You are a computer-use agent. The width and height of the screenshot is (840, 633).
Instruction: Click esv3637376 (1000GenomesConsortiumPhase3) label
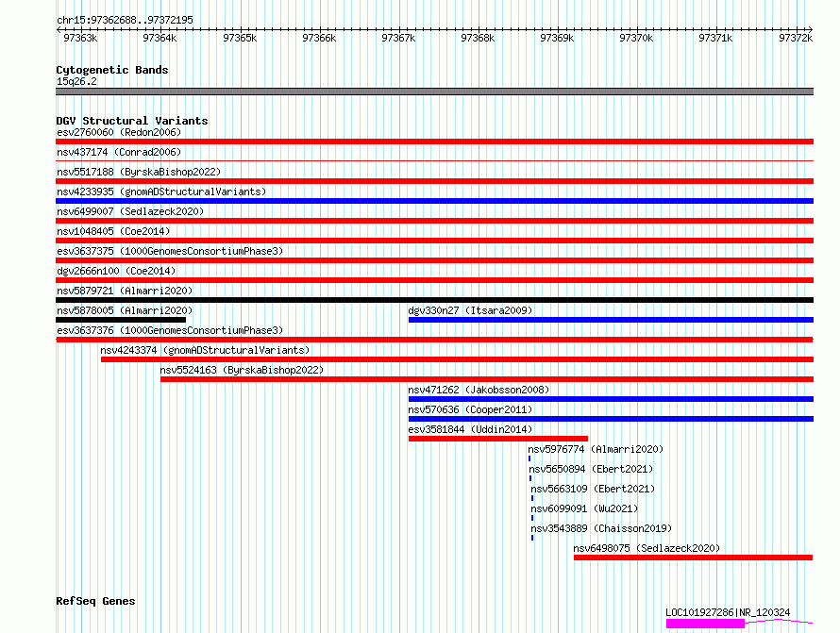pyautogui.click(x=170, y=330)
